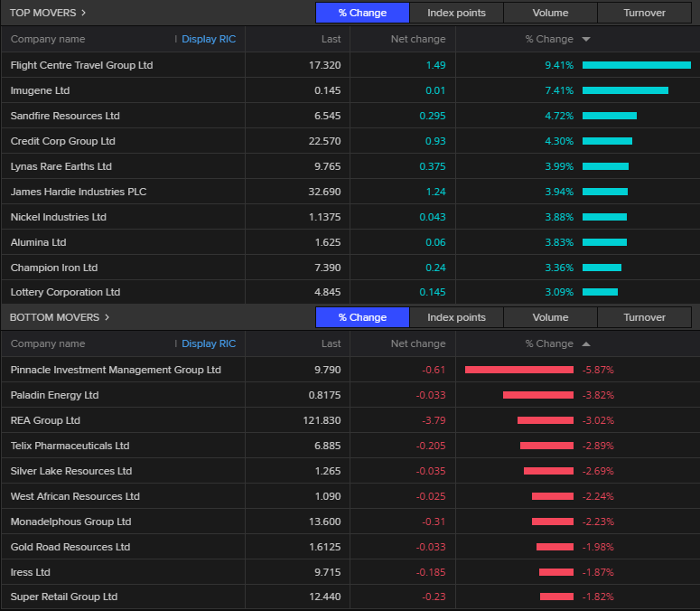Click the -5.87% red bar for Pinnacle
The image size is (700, 611).
[x=519, y=370]
